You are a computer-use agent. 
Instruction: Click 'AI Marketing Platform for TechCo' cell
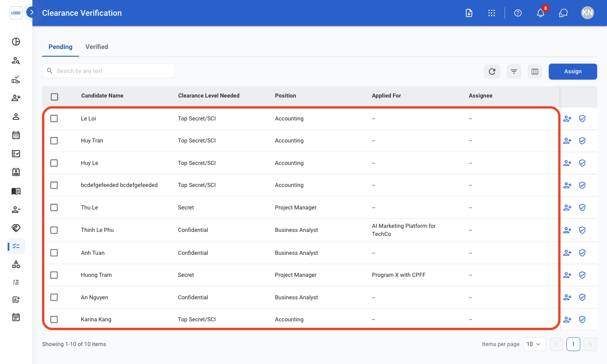coord(404,230)
